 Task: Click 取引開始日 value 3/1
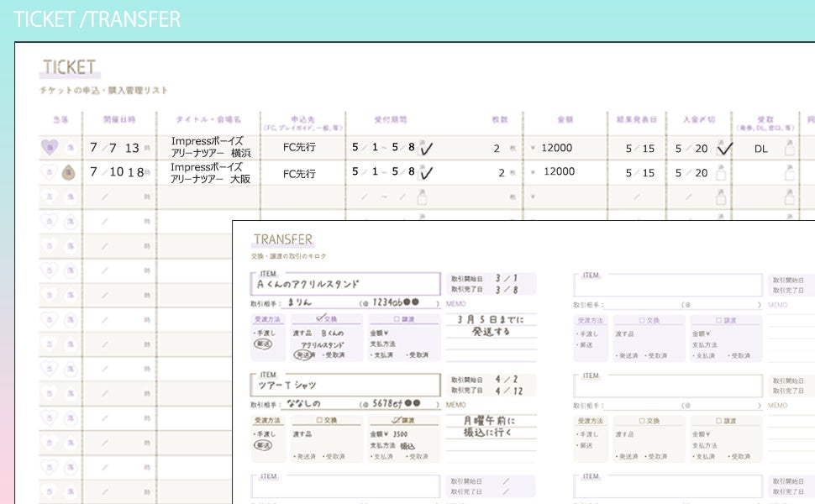[507, 278]
